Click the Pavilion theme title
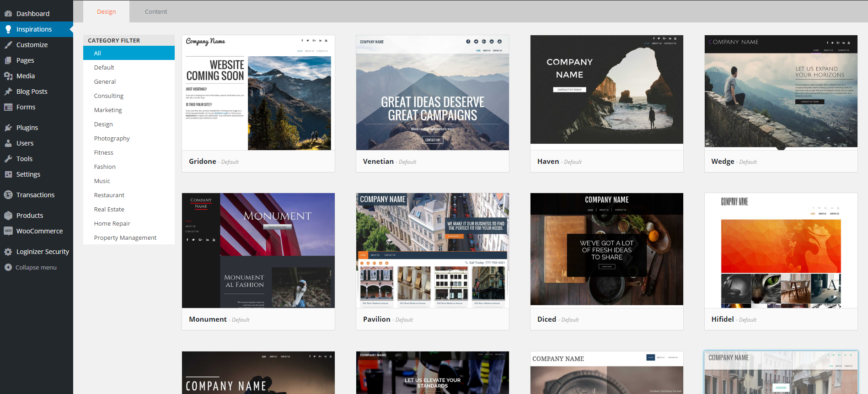 click(377, 319)
